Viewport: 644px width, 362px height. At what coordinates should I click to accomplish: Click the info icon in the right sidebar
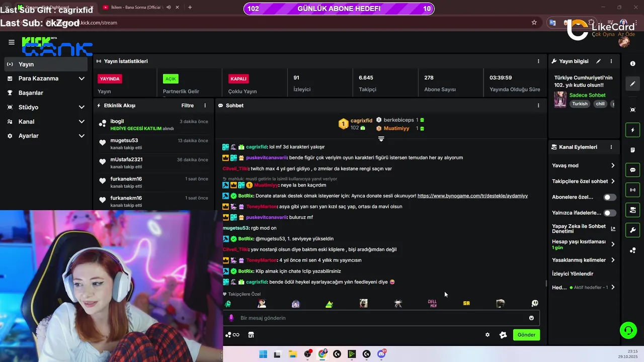coord(632,64)
